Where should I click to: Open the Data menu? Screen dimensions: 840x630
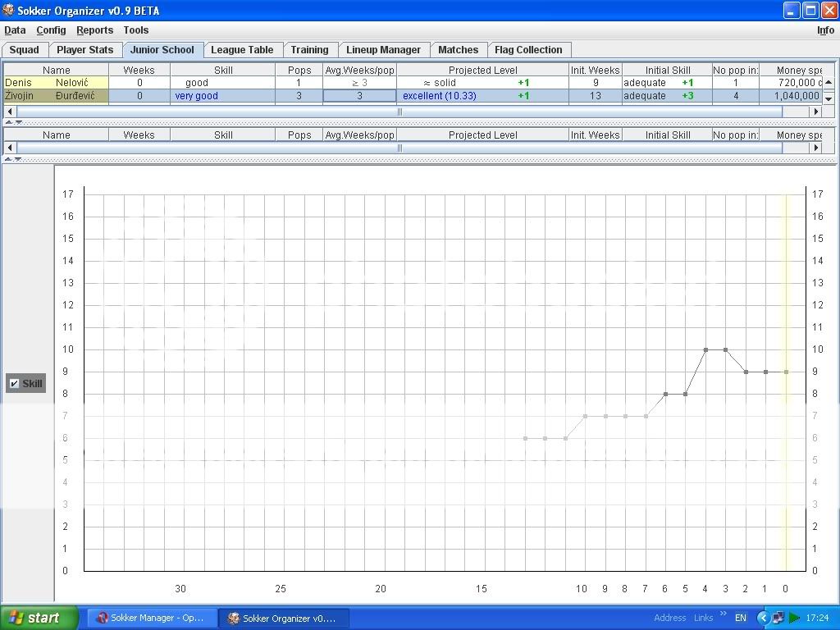(x=15, y=30)
